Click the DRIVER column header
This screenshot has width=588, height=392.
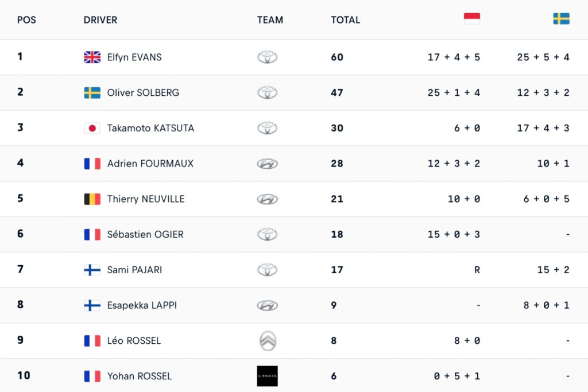tap(100, 20)
